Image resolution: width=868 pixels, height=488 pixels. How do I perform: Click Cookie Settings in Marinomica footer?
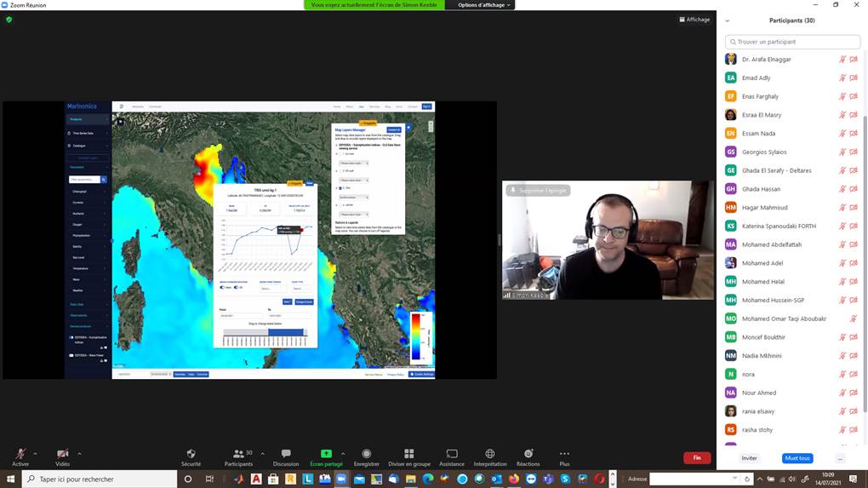coord(422,375)
